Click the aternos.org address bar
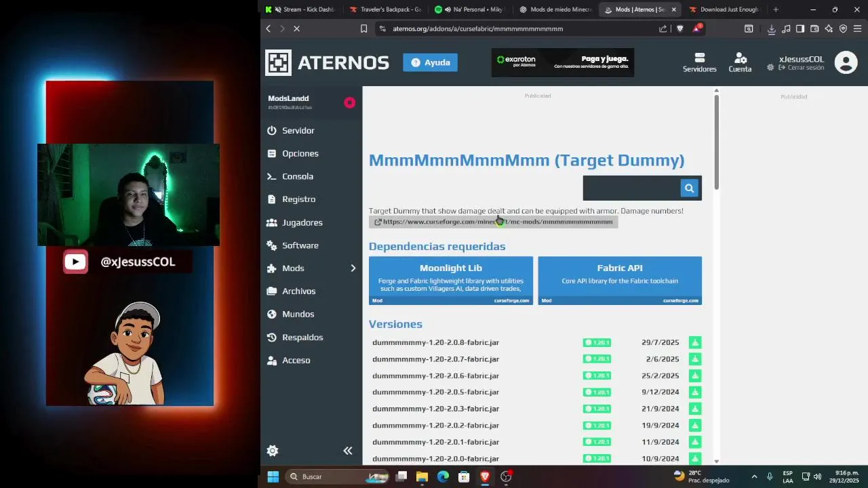Viewport: 868px width, 488px height. (x=519, y=28)
